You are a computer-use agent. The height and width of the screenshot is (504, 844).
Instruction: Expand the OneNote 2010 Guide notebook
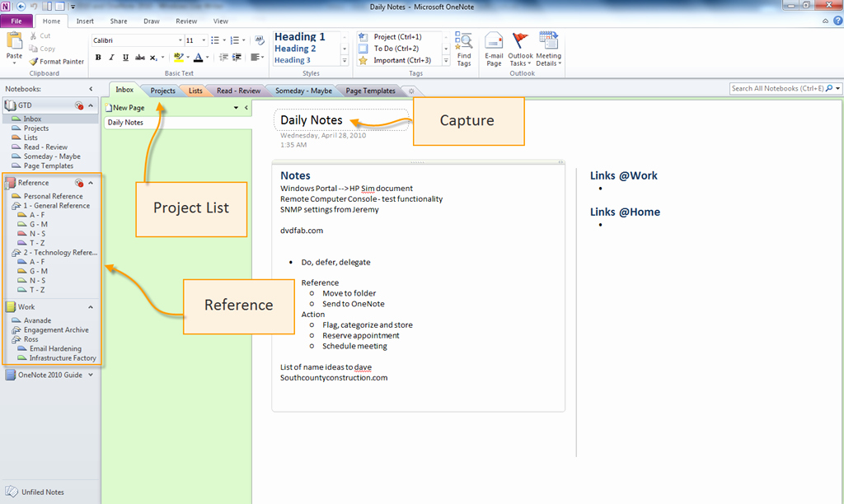(x=91, y=375)
